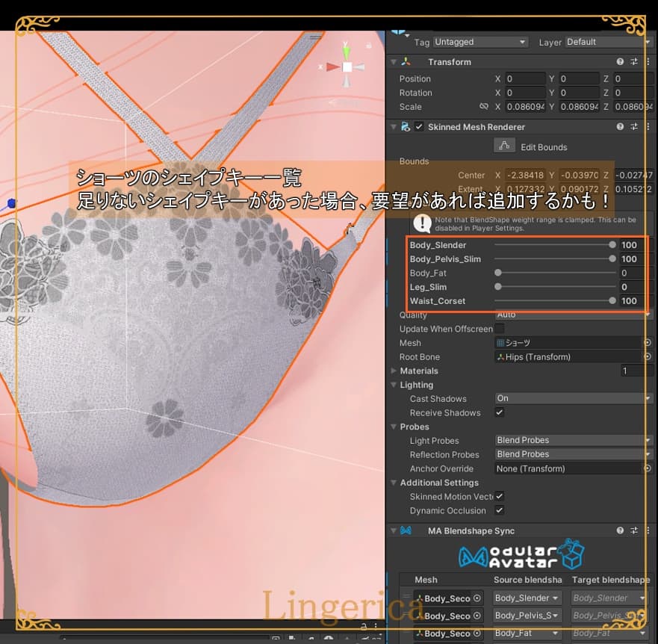Disable the Skinned Mesh Renderer component checkbox
Image resolution: width=658 pixels, height=644 pixels.
[x=419, y=127]
